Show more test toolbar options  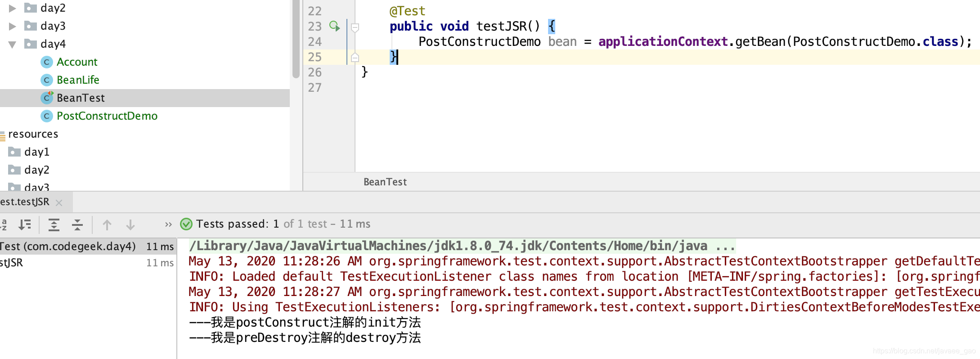168,224
